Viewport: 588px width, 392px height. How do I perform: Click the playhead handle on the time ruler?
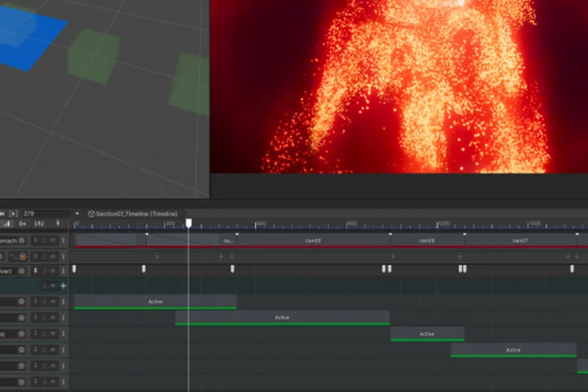tap(189, 223)
